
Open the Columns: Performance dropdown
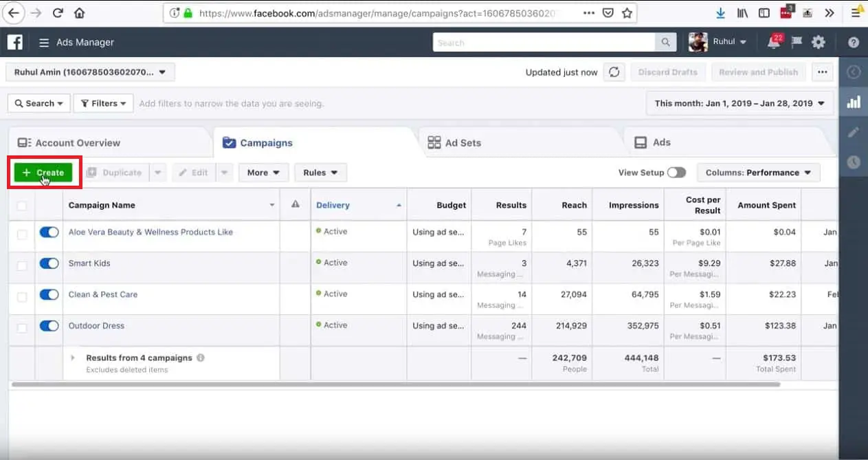[758, 173]
